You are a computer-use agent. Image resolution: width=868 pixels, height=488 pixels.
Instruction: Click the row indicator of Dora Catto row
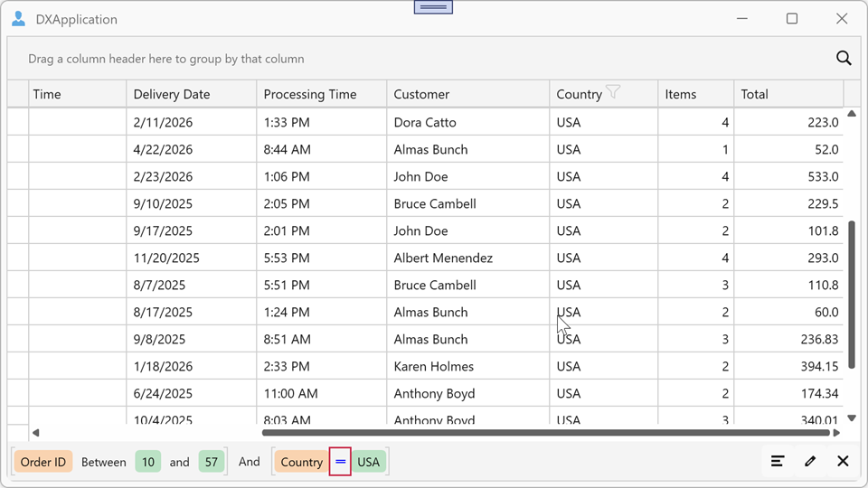pos(18,122)
